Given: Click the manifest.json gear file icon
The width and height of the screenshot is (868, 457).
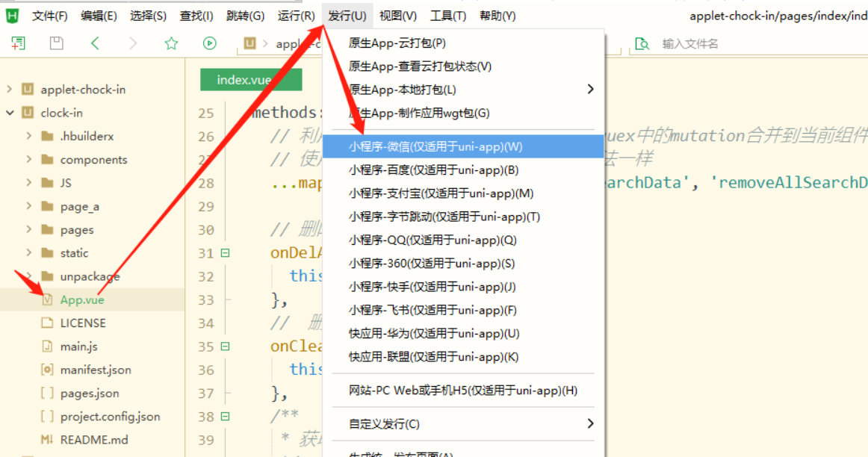Looking at the screenshot, I should pyautogui.click(x=48, y=370).
